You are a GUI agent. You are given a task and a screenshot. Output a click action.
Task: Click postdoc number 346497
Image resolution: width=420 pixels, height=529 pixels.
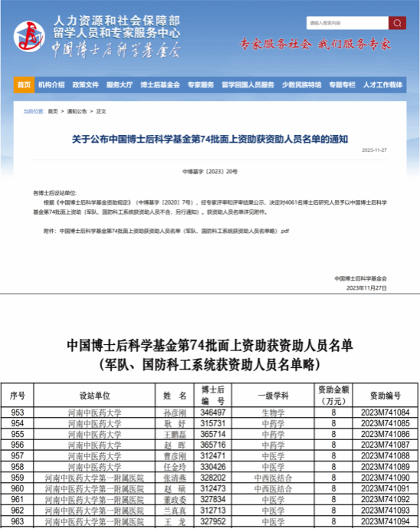[x=213, y=412]
